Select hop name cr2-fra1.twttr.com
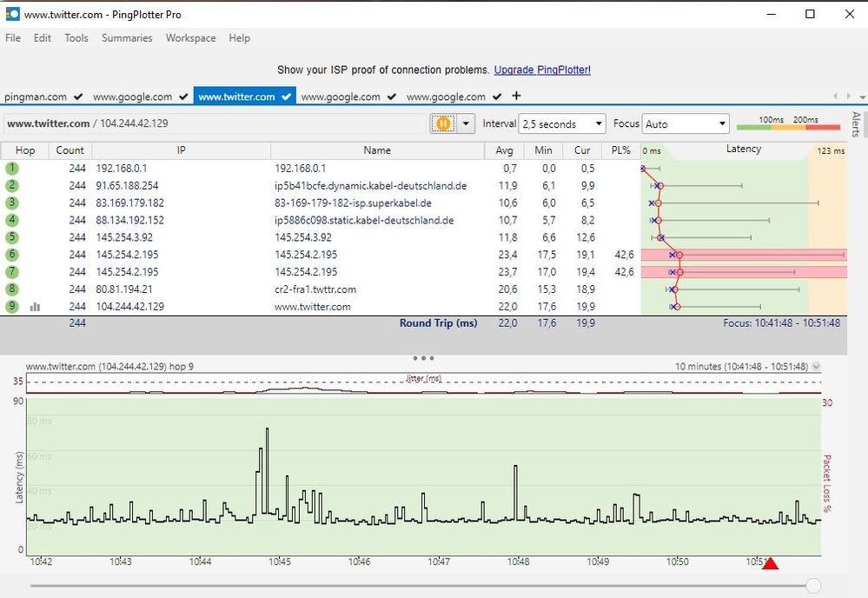868x598 pixels. [x=315, y=289]
